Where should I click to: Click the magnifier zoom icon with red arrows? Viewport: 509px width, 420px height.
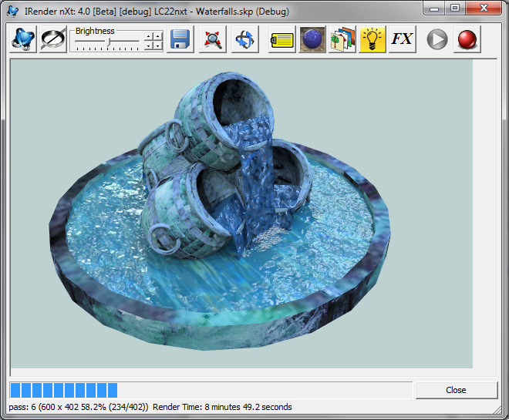[x=213, y=39]
